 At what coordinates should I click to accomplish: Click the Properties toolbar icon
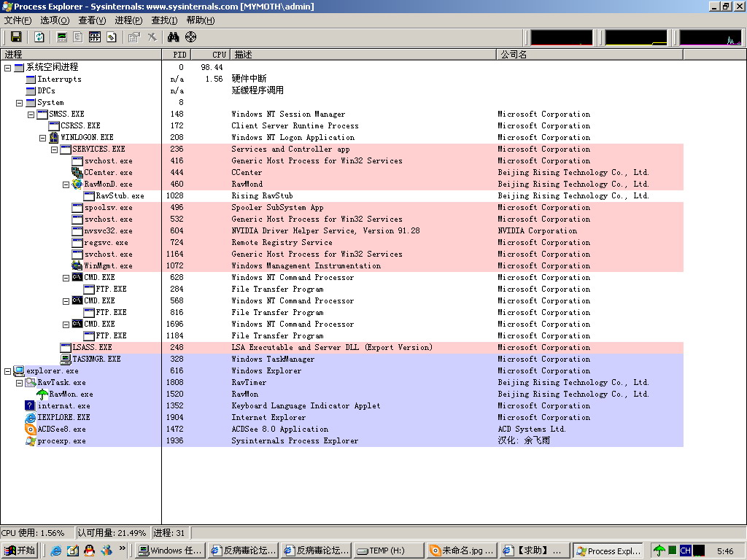(134, 37)
